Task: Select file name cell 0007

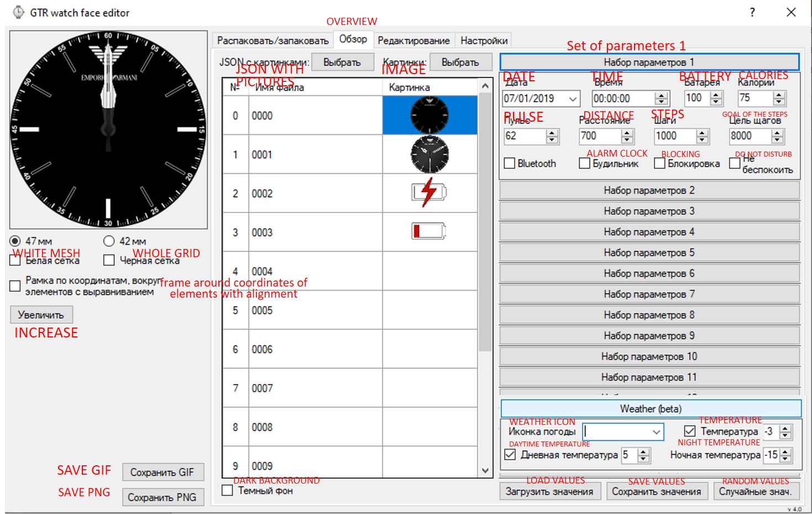Action: coord(316,388)
